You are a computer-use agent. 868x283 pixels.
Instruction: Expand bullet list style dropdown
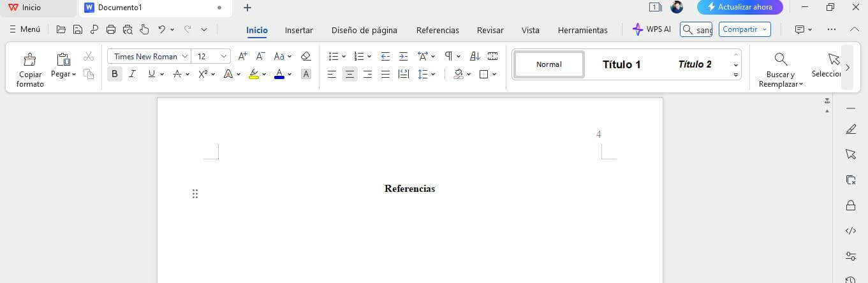pos(344,57)
